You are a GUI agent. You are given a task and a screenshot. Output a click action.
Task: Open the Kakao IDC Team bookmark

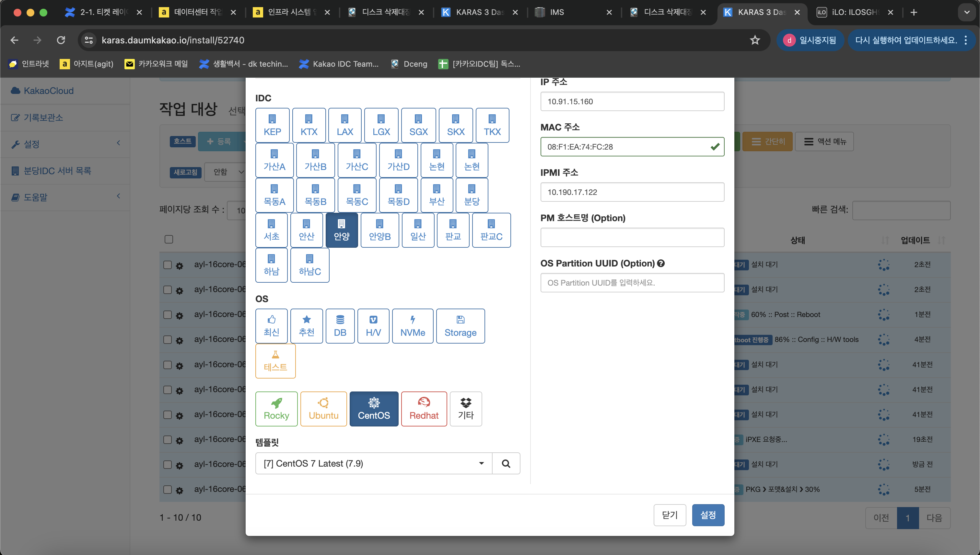339,64
